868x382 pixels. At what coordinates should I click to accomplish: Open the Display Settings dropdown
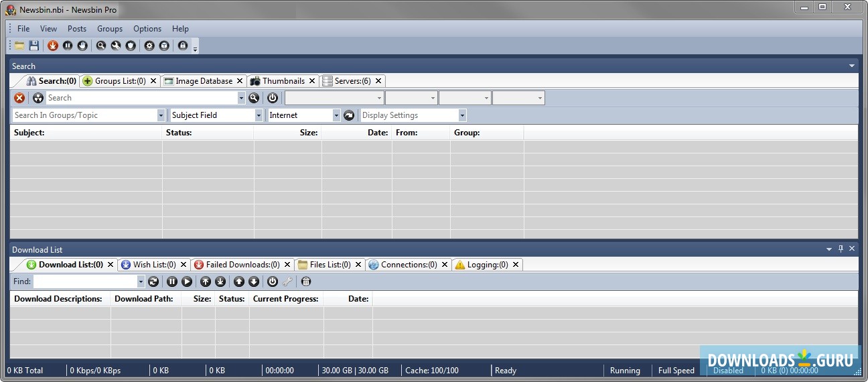pos(462,115)
